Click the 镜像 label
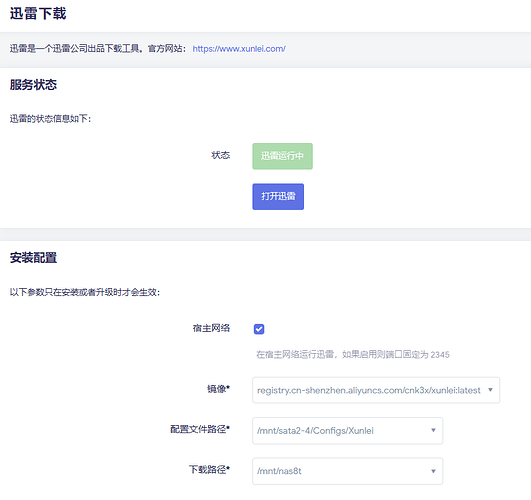 (x=218, y=389)
